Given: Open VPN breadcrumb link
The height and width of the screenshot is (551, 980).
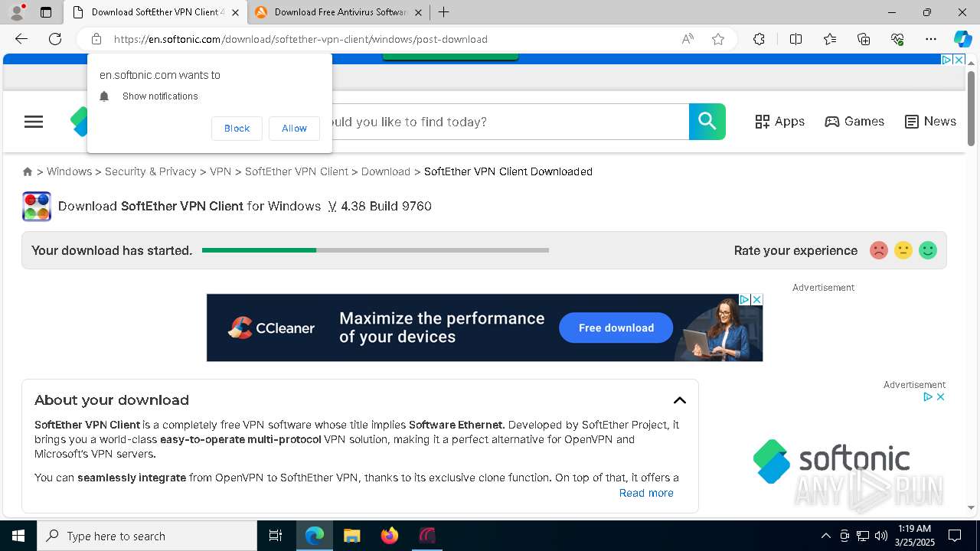Looking at the screenshot, I should (x=220, y=171).
